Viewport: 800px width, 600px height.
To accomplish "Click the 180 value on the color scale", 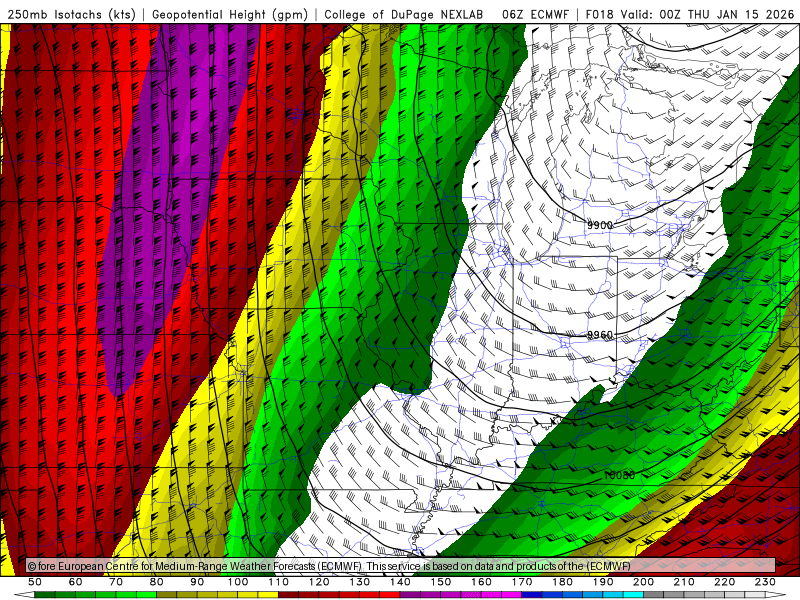I will [562, 582].
